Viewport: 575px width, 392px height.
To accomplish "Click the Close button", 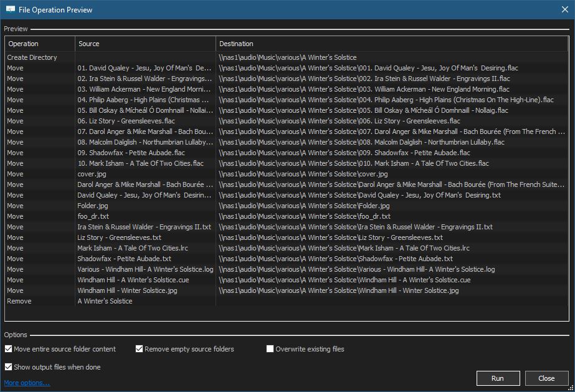I will [x=546, y=378].
